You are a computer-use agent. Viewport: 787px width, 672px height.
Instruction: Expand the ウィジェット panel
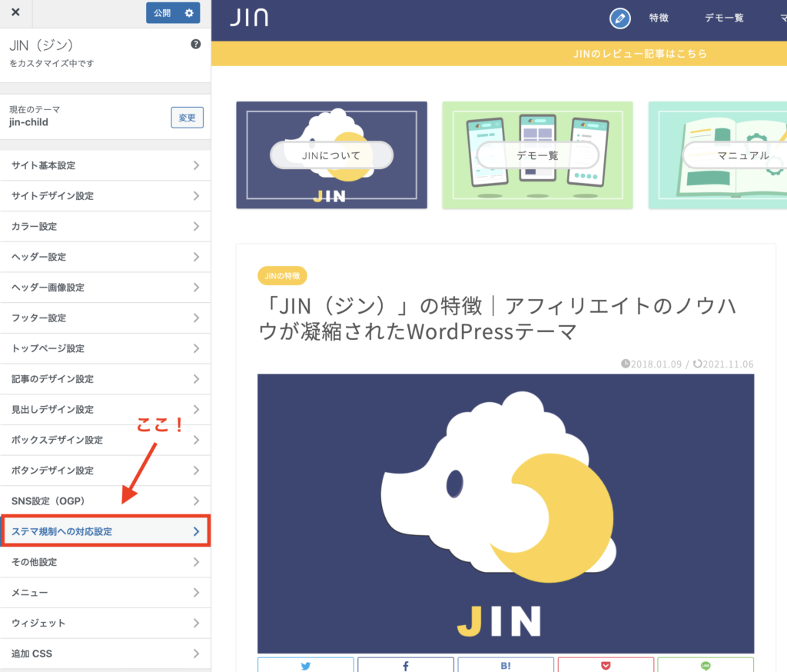point(105,623)
